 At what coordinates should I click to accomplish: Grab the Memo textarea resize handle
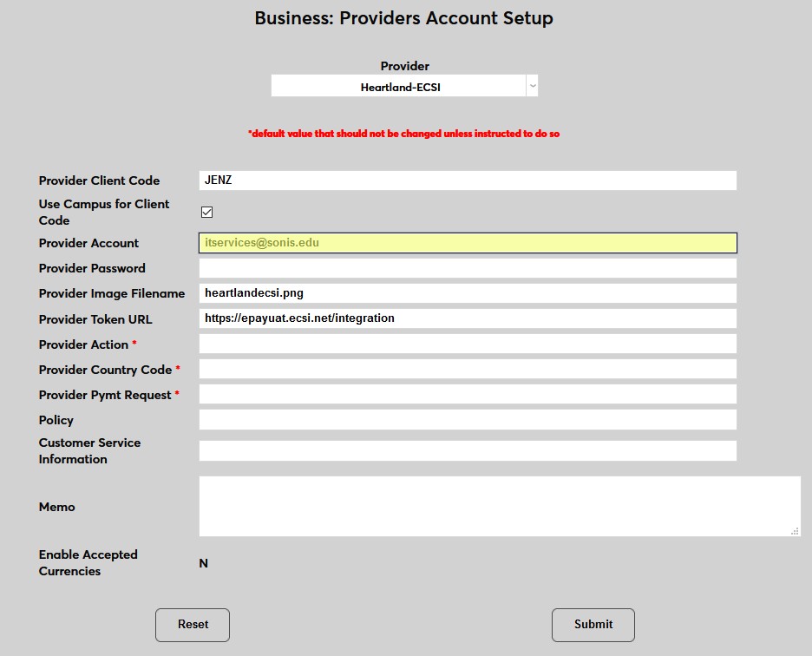(x=796, y=531)
